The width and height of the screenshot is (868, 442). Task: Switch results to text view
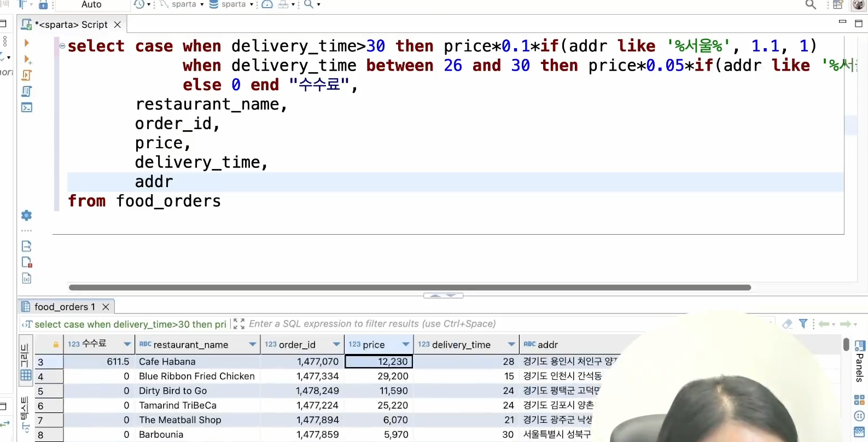tap(25, 415)
